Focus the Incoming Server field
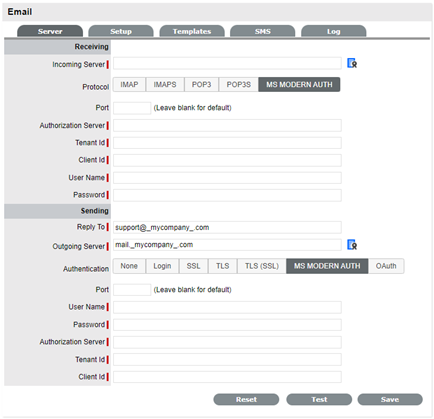434x419 pixels. tap(227, 63)
